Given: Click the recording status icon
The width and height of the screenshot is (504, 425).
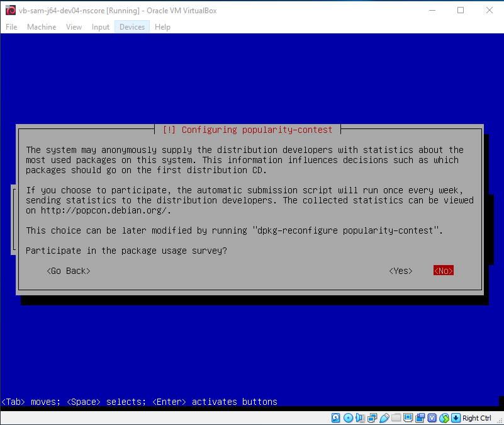Looking at the screenshot, I should pos(420,417).
